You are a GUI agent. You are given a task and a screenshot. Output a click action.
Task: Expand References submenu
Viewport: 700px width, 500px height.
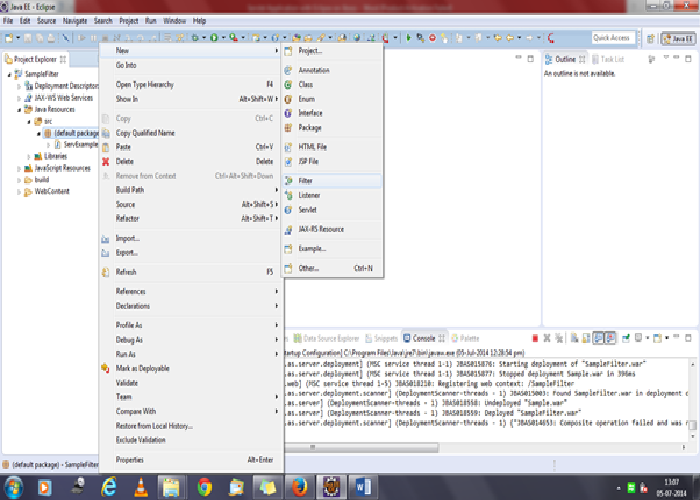pos(191,291)
